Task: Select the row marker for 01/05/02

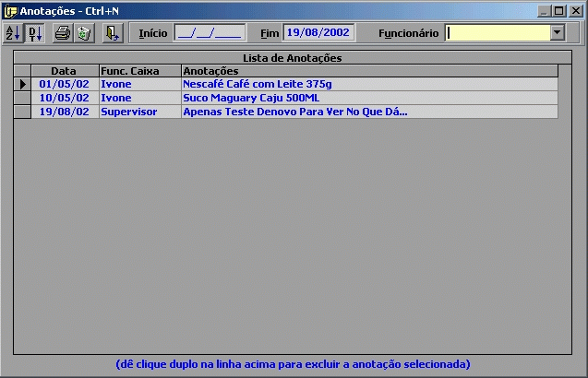Action: click(22, 84)
